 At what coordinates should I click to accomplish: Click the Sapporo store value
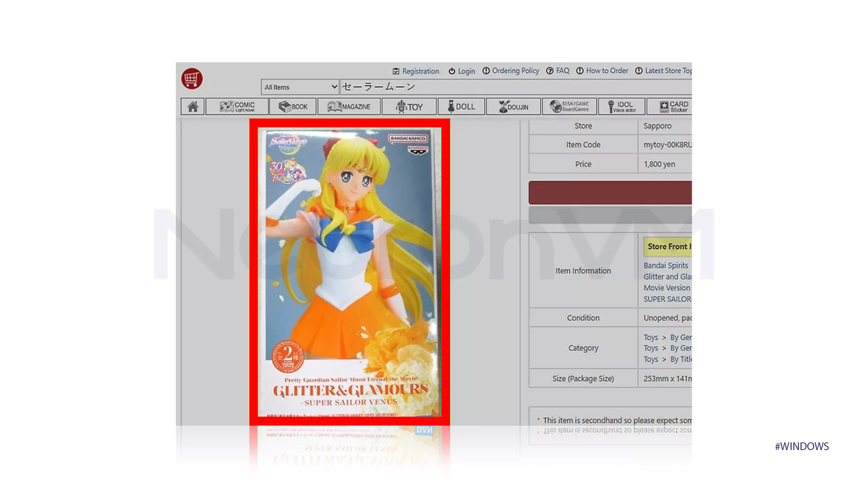pos(657,126)
